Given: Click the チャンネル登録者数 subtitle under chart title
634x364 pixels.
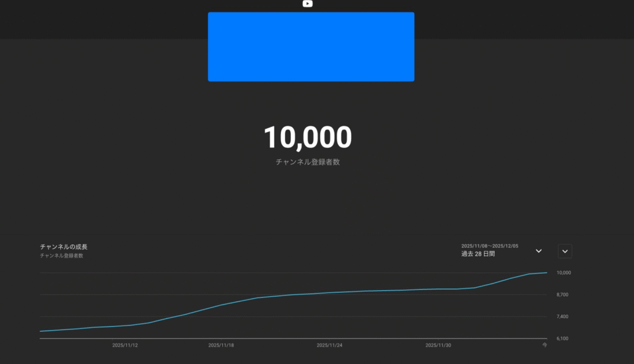Looking at the screenshot, I should (61, 256).
